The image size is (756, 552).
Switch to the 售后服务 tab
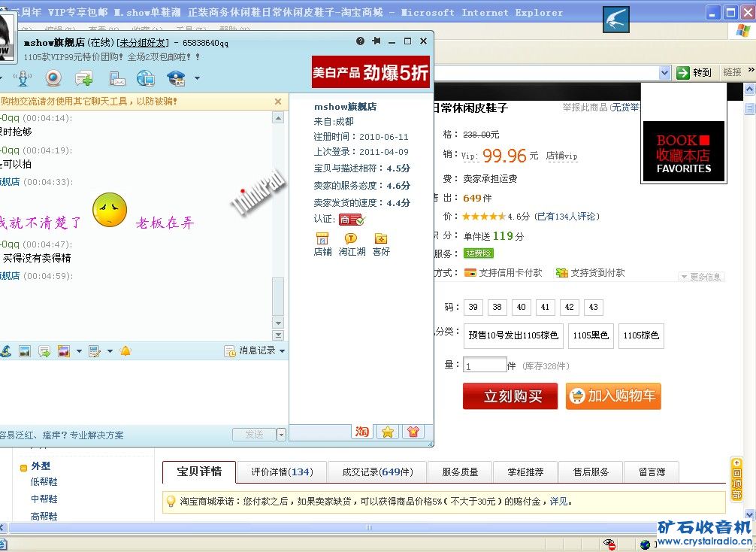591,472
